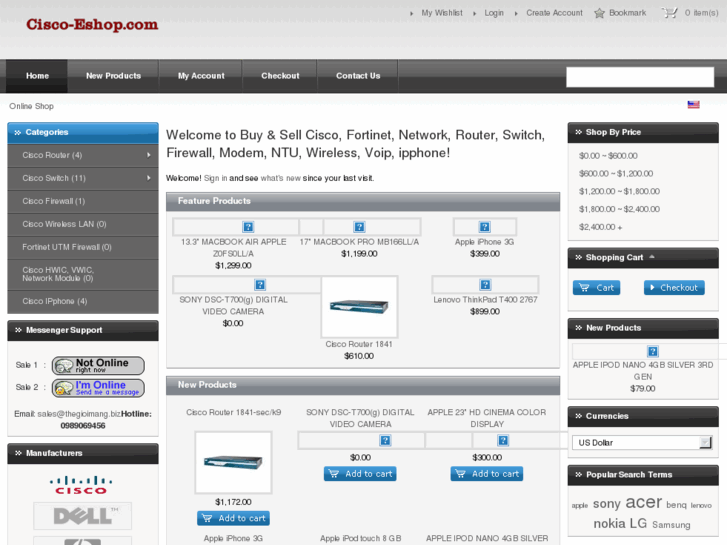
Task: Open 17" MacBook Pro placeholder image
Action: point(359,227)
